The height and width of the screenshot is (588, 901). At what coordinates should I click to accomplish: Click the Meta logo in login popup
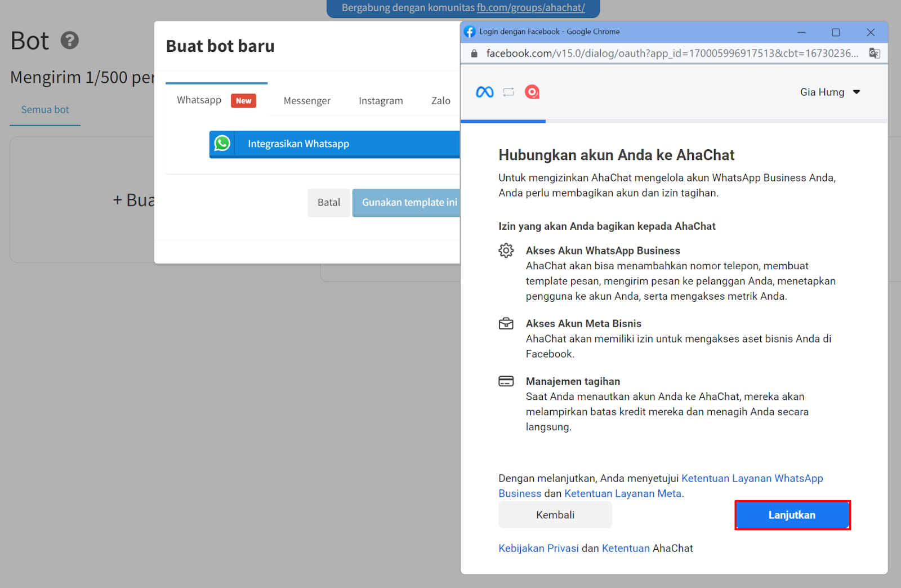(x=485, y=92)
